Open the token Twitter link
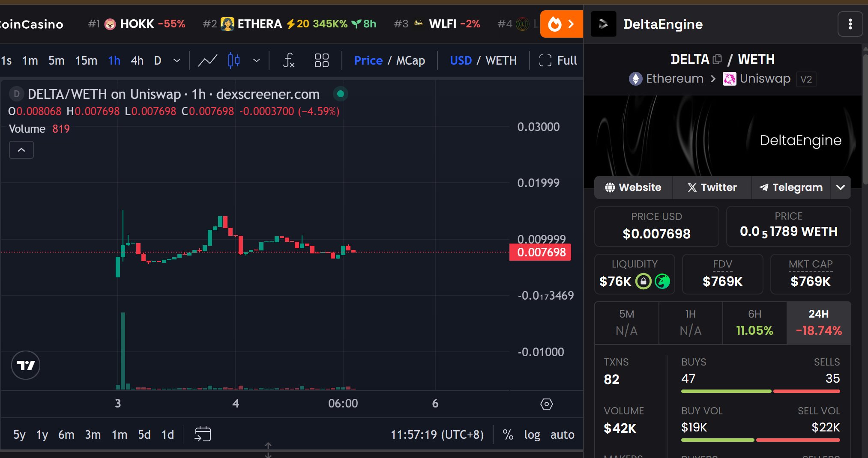Viewport: 868px width, 458px height. [712, 187]
